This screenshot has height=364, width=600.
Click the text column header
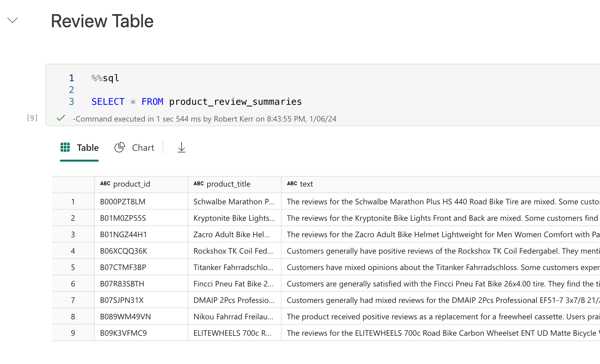[x=306, y=184]
